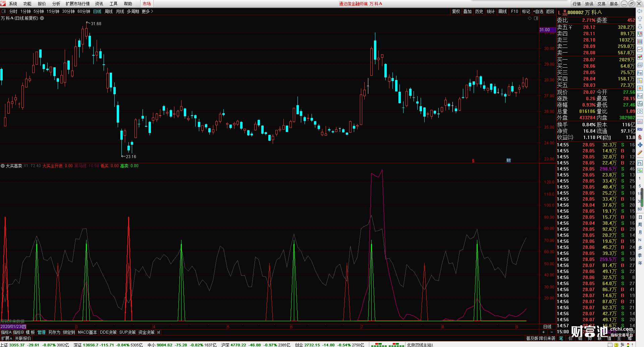Click the F12 trading sidebar icon
644x347 pixels.
[x=640, y=96]
